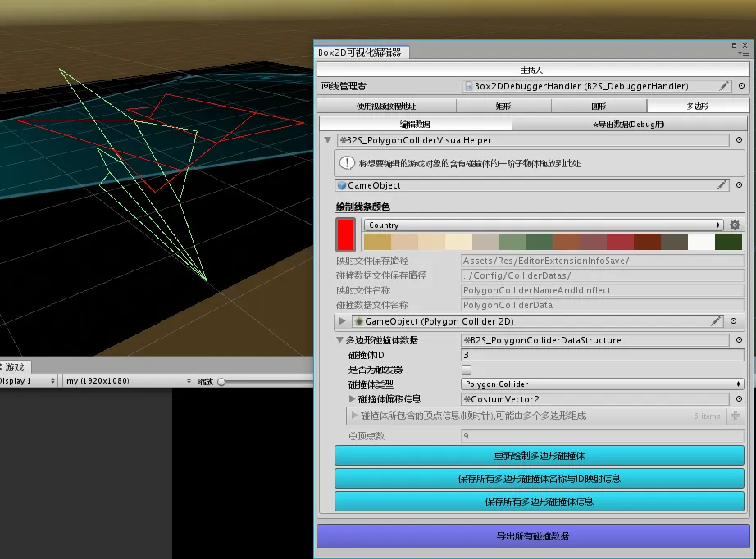Select the 多边形 tab
756x559 pixels.
(x=698, y=106)
